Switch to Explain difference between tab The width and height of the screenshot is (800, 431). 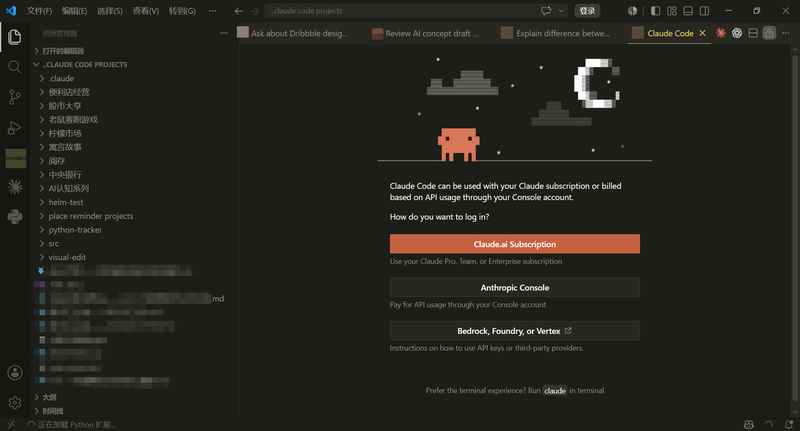click(563, 33)
